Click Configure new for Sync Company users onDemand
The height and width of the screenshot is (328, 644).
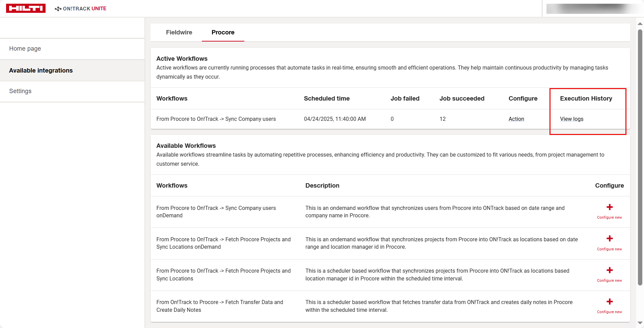(x=609, y=217)
